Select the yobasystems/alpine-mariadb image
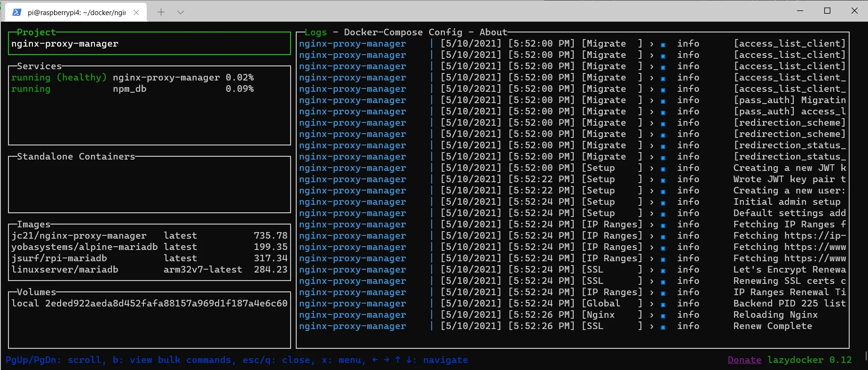Screen dimensions: 868x370 point(150,247)
